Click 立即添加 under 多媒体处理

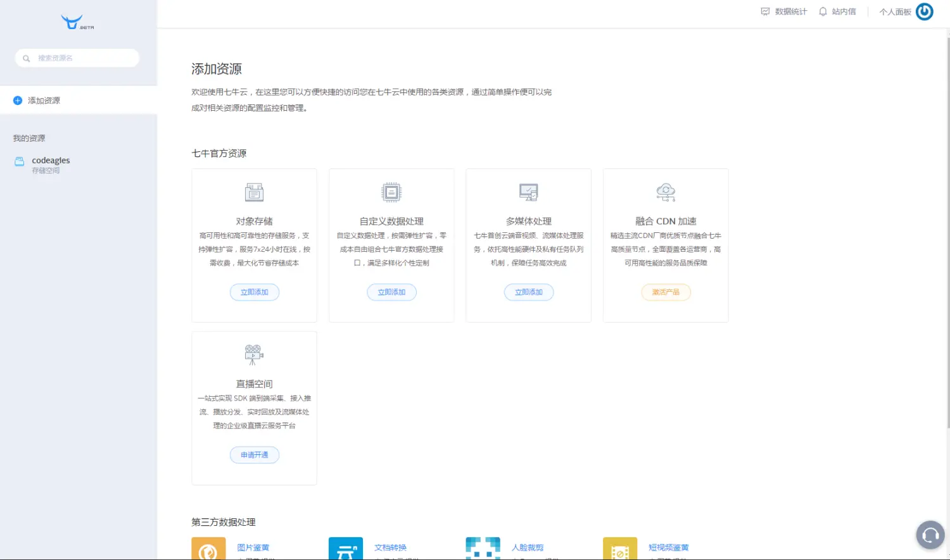(x=529, y=292)
